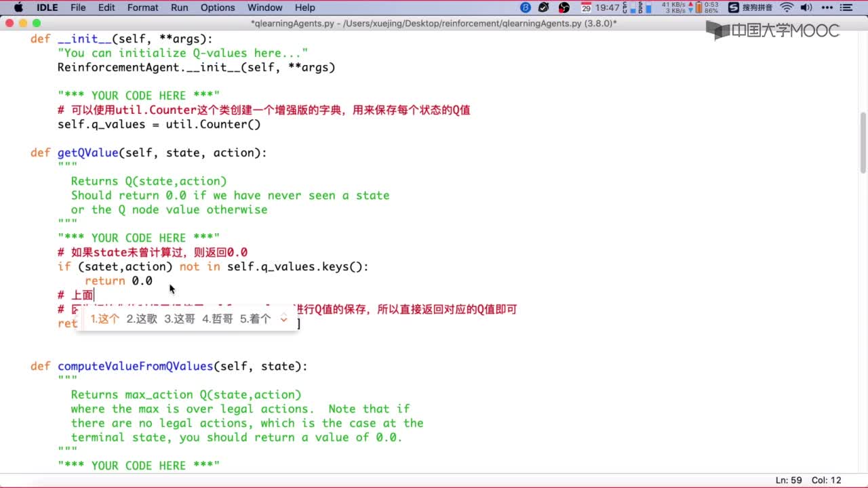The image size is (868, 488).
Task: Click on 'def __init__(self, **args):' line
Action: (121, 39)
